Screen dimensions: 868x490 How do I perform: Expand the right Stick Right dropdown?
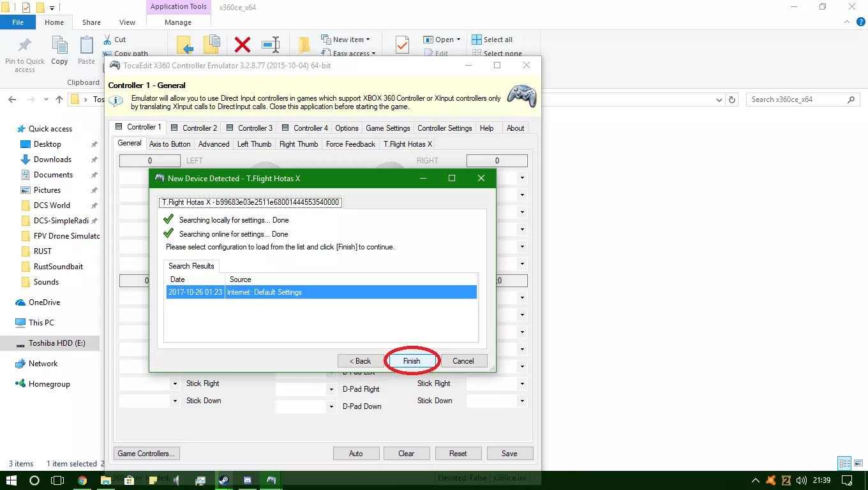523,384
